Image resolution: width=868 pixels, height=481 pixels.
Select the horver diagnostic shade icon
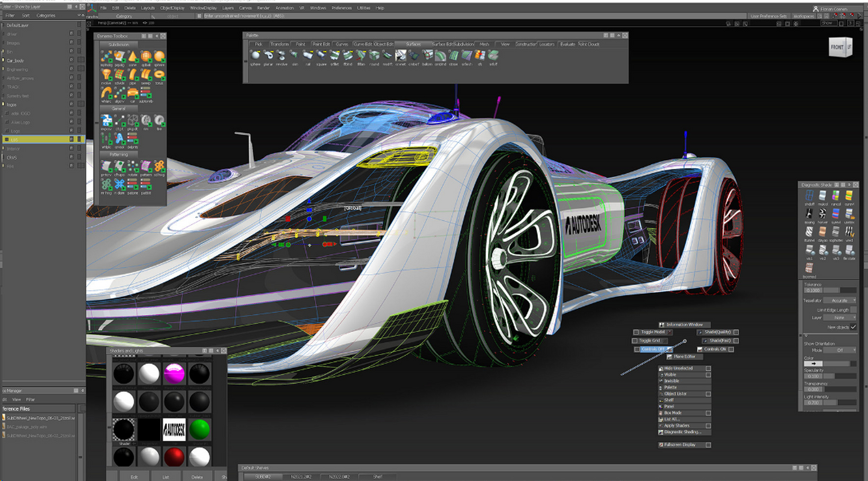[x=823, y=214]
